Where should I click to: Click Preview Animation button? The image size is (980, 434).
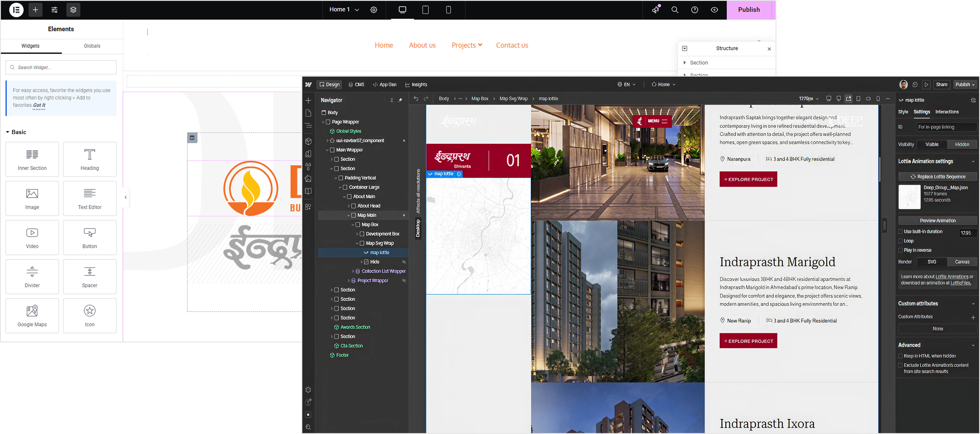(937, 220)
